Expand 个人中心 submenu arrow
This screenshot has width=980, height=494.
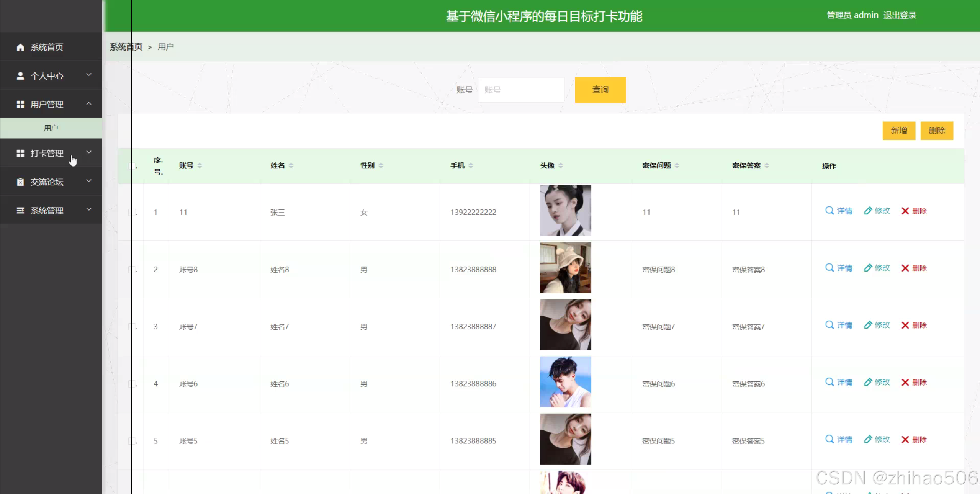coord(89,75)
